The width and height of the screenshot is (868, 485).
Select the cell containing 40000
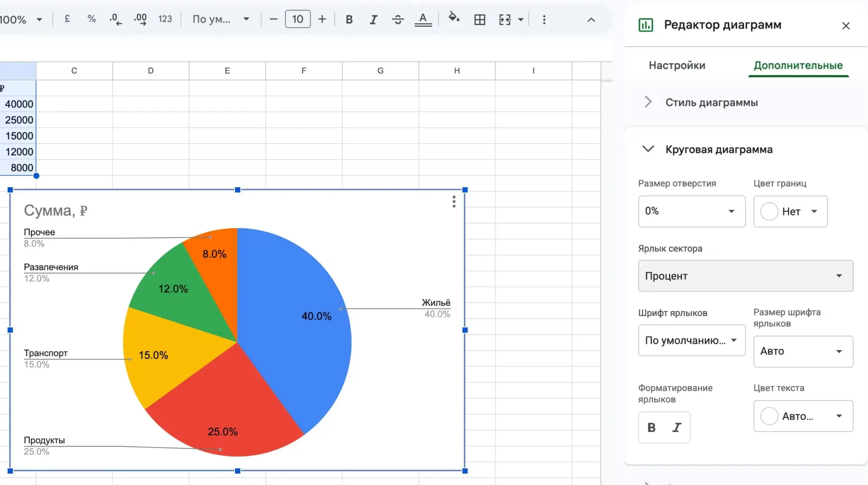pos(18,104)
